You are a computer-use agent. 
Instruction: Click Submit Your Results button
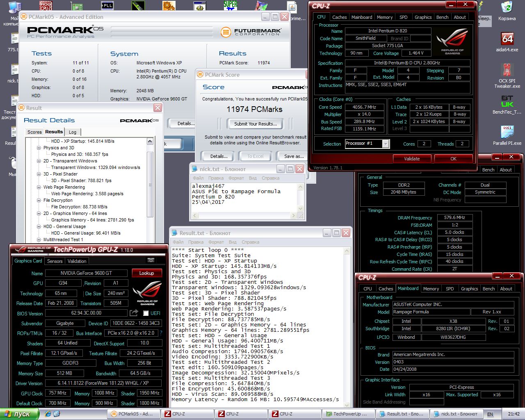[x=256, y=124]
